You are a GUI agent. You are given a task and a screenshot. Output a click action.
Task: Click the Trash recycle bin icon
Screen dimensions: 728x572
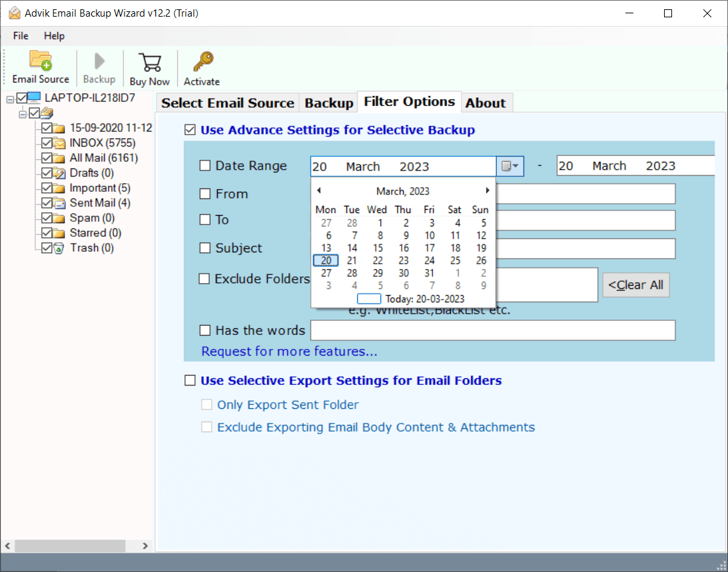coord(59,248)
